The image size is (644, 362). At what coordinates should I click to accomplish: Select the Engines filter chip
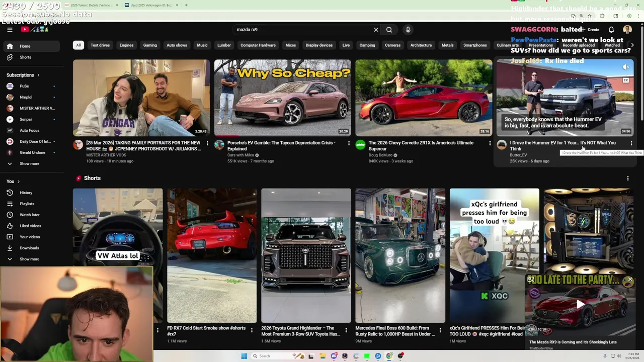tap(126, 45)
